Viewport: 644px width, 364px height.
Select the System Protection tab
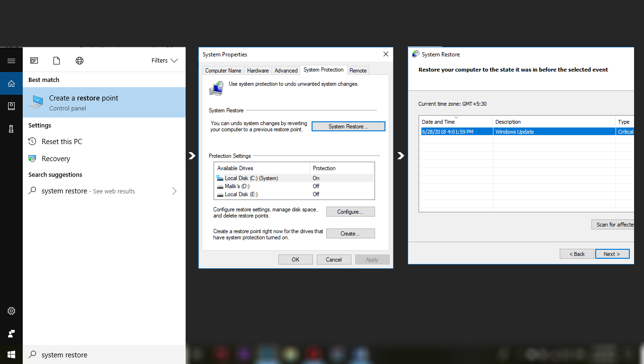(x=323, y=70)
